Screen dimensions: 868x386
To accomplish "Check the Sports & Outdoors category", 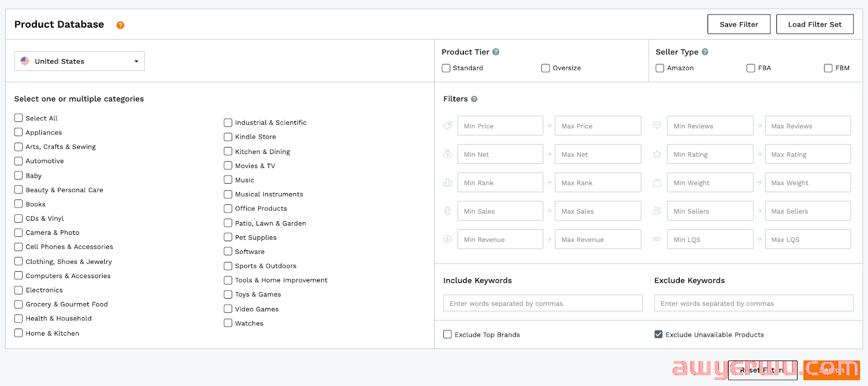I will coord(228,266).
